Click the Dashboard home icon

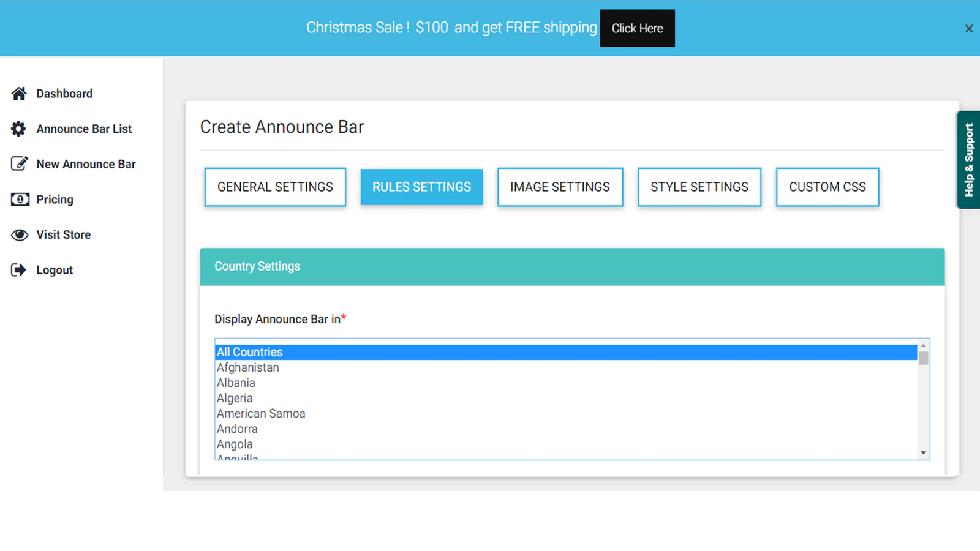[19, 94]
